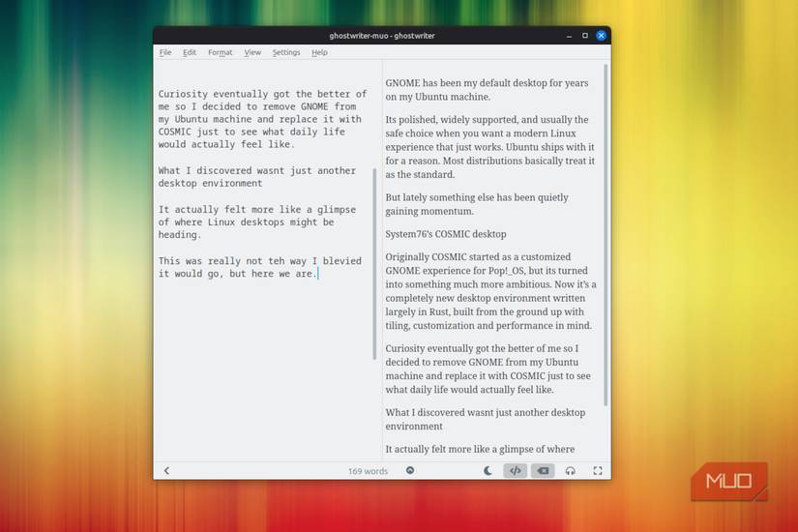Click "System76's COSMIC desktop" in preview

click(445, 234)
